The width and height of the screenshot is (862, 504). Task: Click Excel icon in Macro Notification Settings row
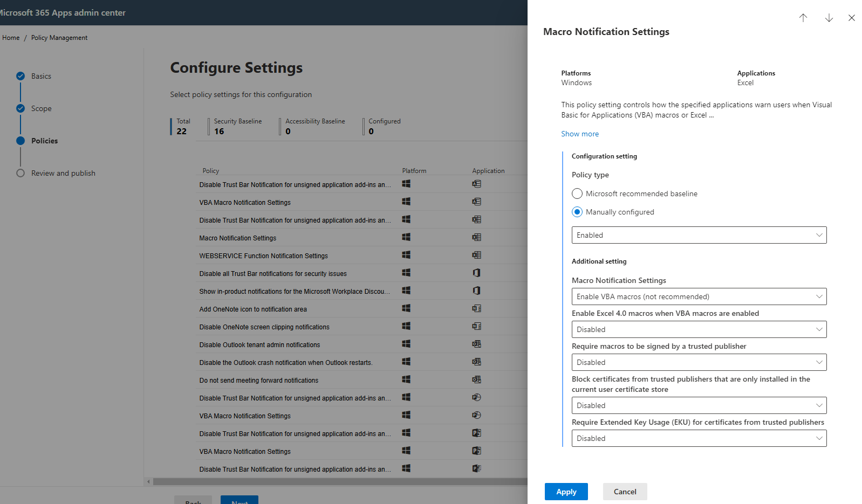[476, 237]
